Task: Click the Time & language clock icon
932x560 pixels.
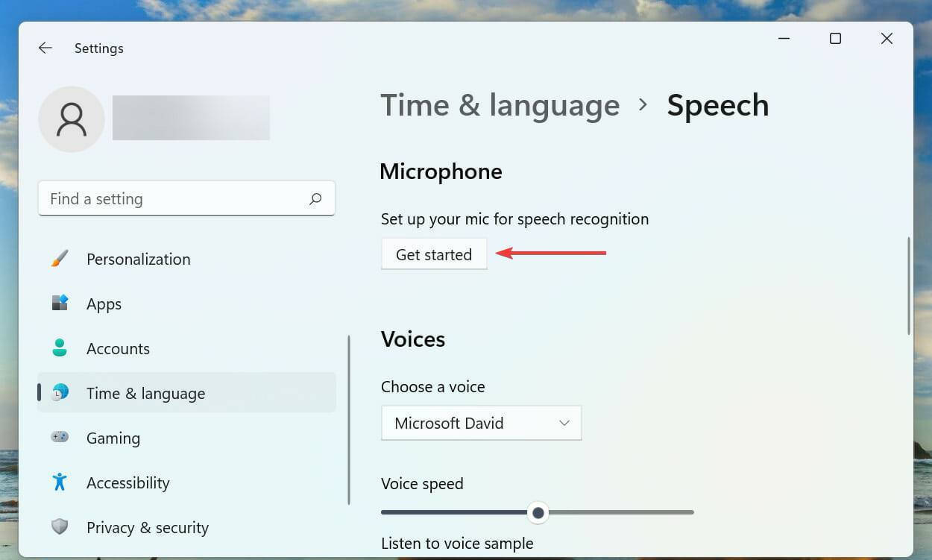Action: coord(60,393)
